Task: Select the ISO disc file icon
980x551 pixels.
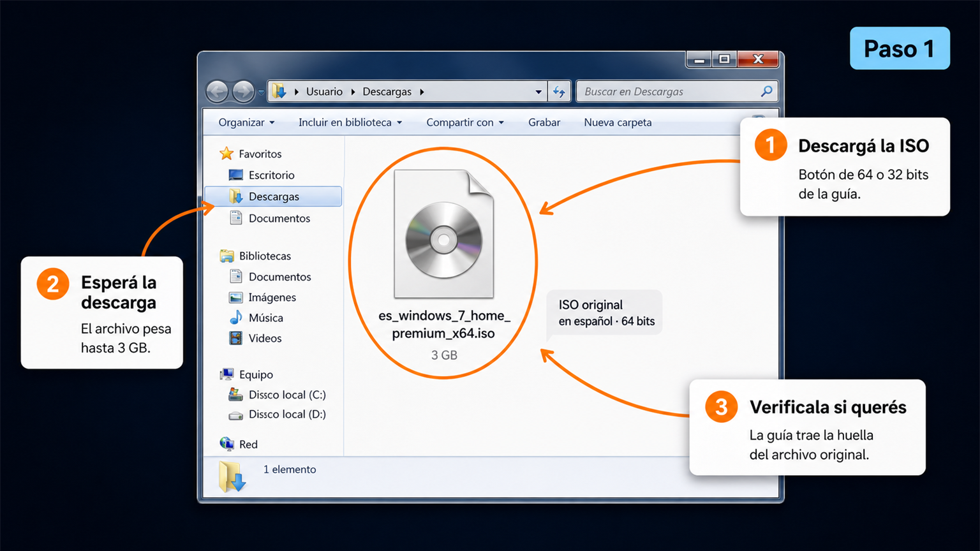Action: pos(444,234)
